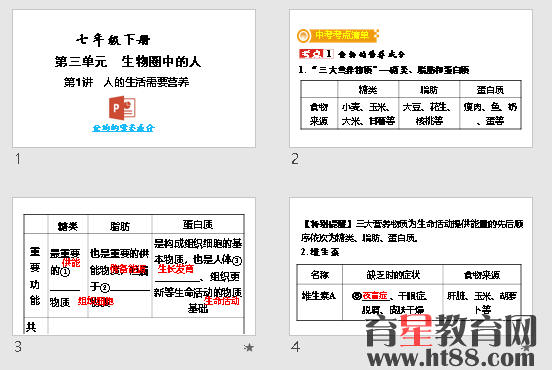552x370 pixels.
Task: Click slide number 1 label
Action: click(x=18, y=159)
